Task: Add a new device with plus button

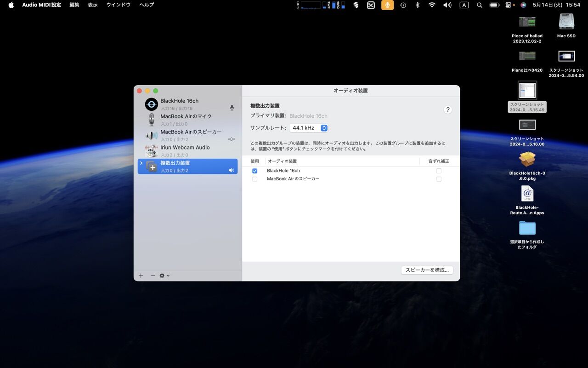Action: [x=141, y=276]
